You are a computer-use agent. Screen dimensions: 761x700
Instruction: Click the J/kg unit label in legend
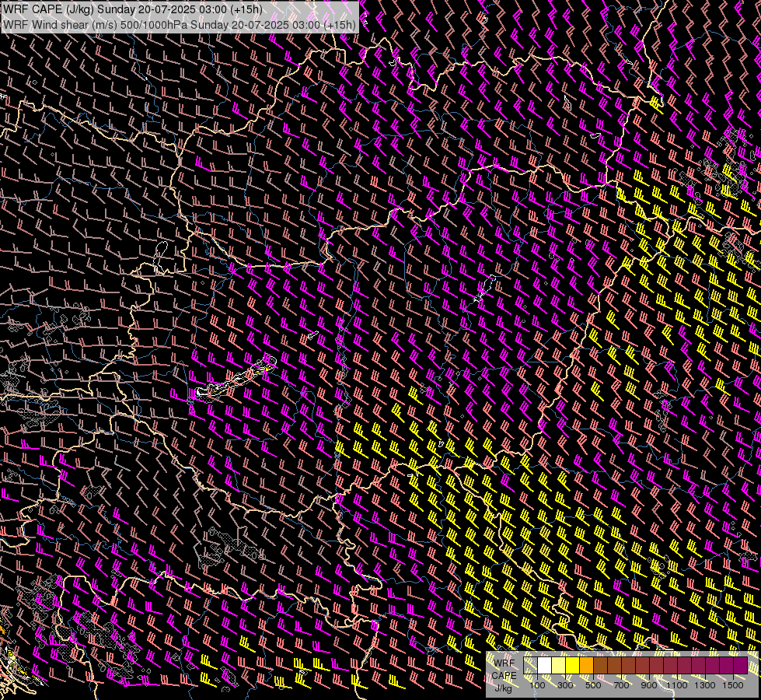504,688
